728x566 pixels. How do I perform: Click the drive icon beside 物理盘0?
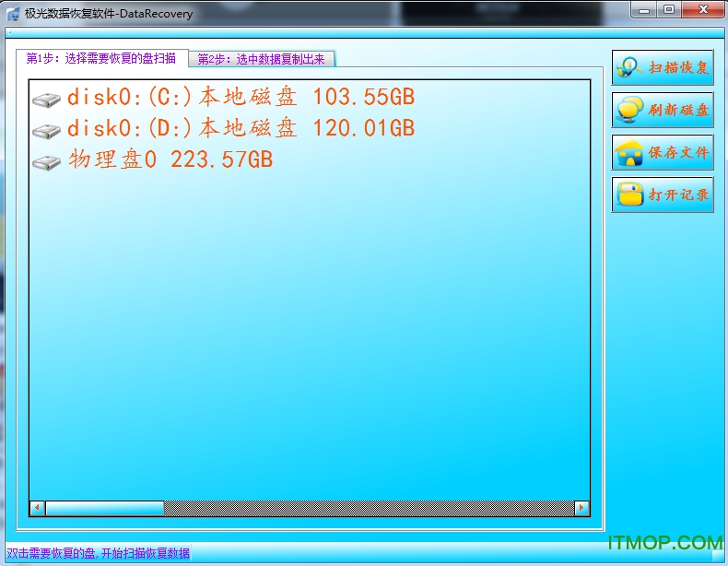coord(46,162)
